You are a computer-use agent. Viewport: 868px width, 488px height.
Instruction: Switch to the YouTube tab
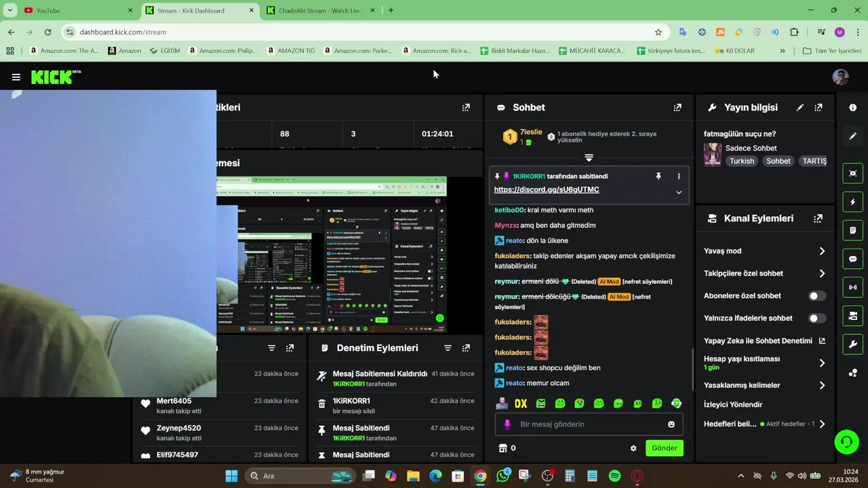78,10
